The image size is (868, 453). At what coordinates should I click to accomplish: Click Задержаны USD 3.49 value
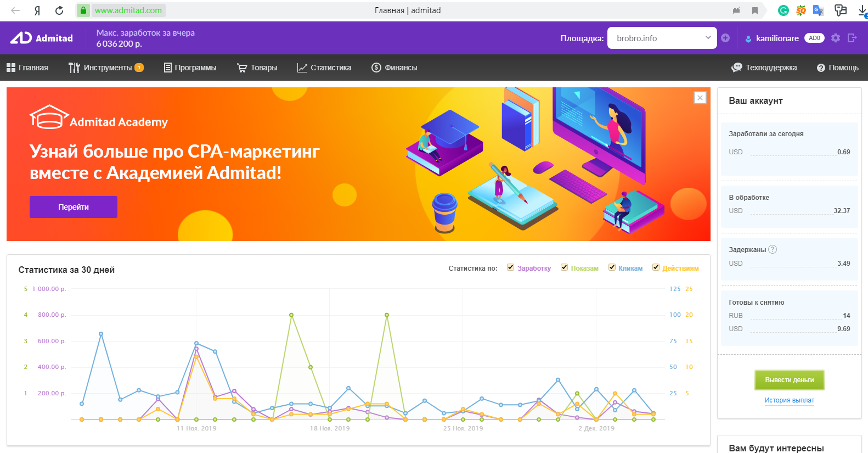pos(844,264)
